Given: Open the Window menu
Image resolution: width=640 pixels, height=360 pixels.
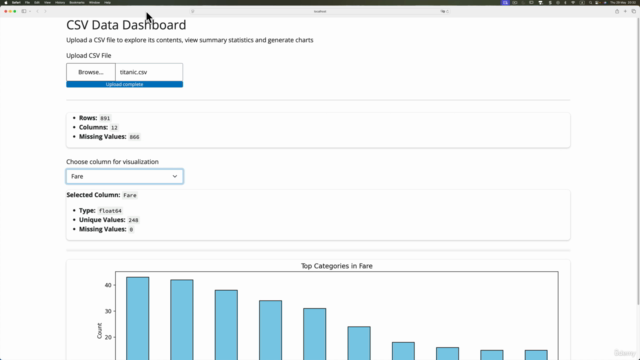Looking at the screenshot, I should point(94,2).
